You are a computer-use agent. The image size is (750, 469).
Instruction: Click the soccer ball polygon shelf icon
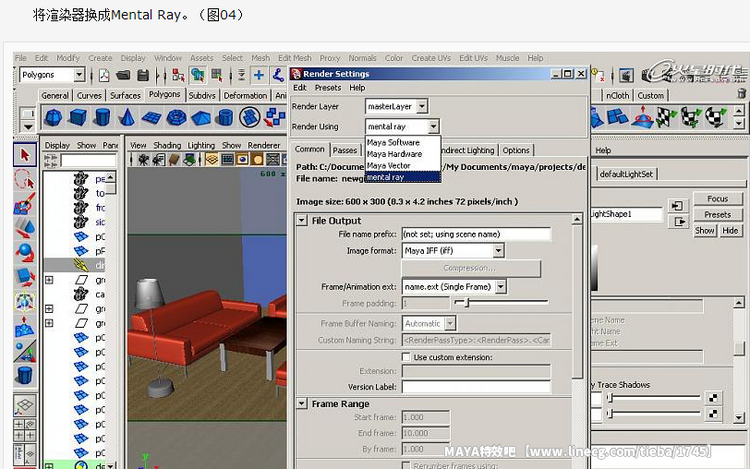tap(250, 118)
